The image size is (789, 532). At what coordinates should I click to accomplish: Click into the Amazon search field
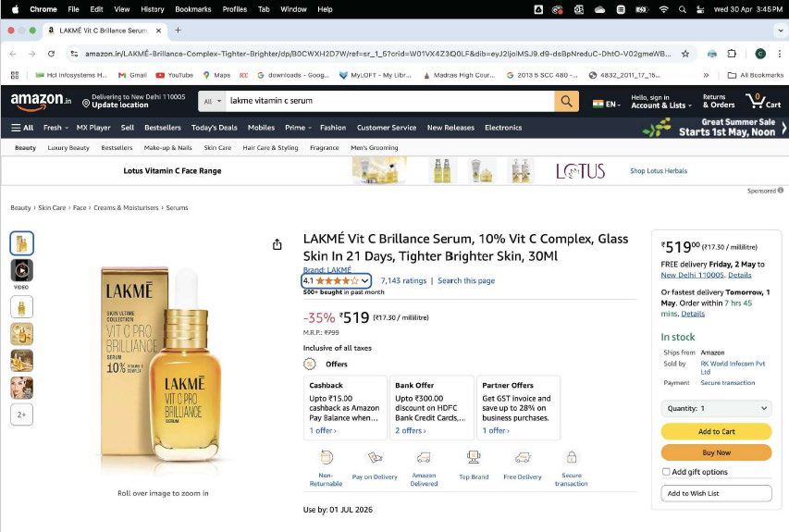click(390, 101)
